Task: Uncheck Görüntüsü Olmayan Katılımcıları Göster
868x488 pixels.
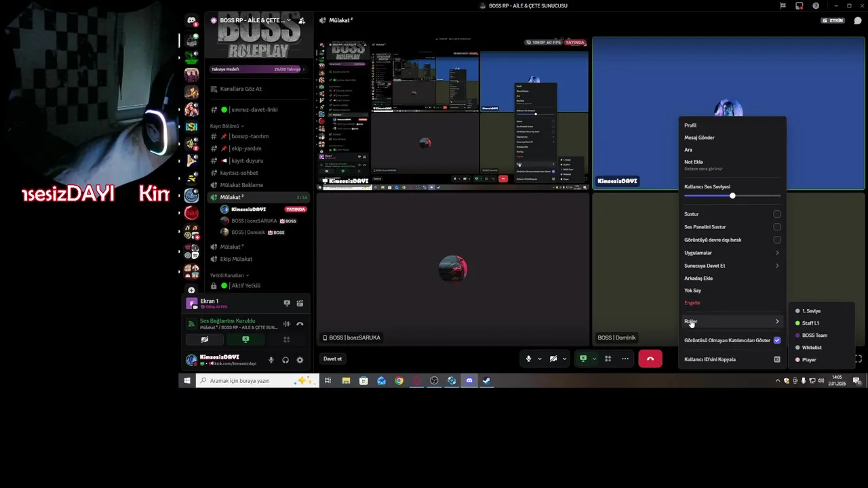Action: (x=777, y=340)
